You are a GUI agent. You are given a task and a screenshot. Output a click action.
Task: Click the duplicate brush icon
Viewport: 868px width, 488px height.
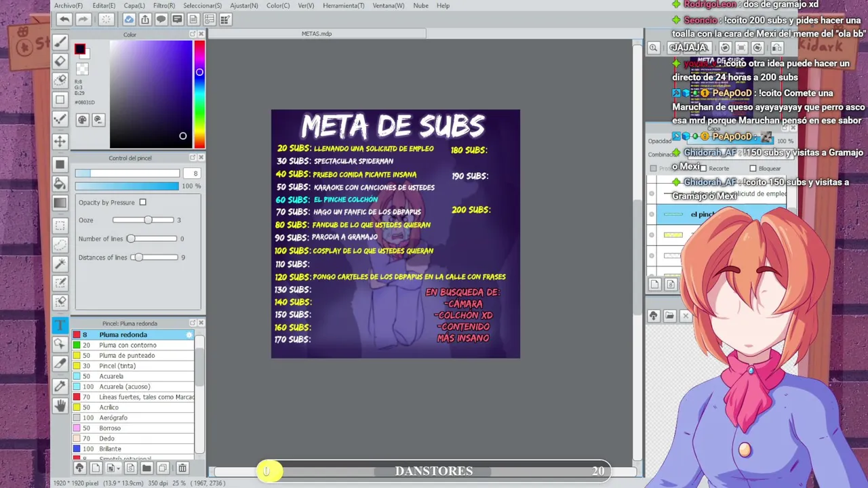coord(163,468)
